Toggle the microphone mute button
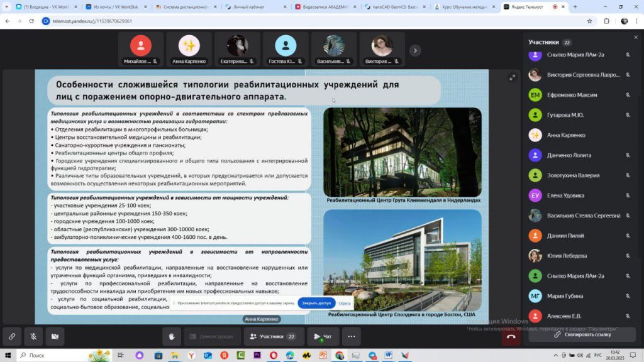 coord(33,336)
